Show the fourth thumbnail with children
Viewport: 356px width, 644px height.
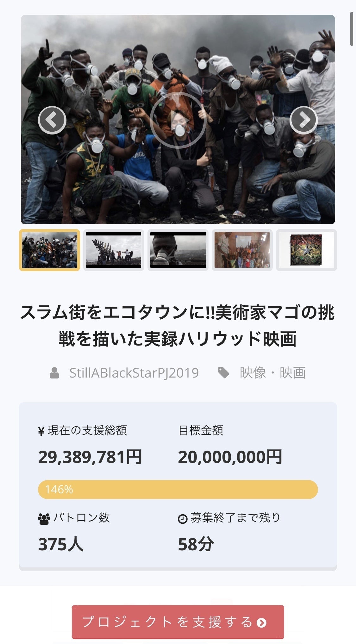click(242, 250)
